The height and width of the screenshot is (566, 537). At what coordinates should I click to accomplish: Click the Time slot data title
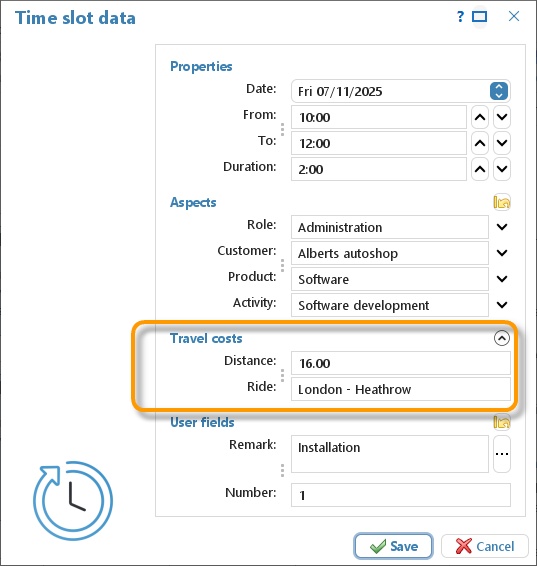point(75,18)
